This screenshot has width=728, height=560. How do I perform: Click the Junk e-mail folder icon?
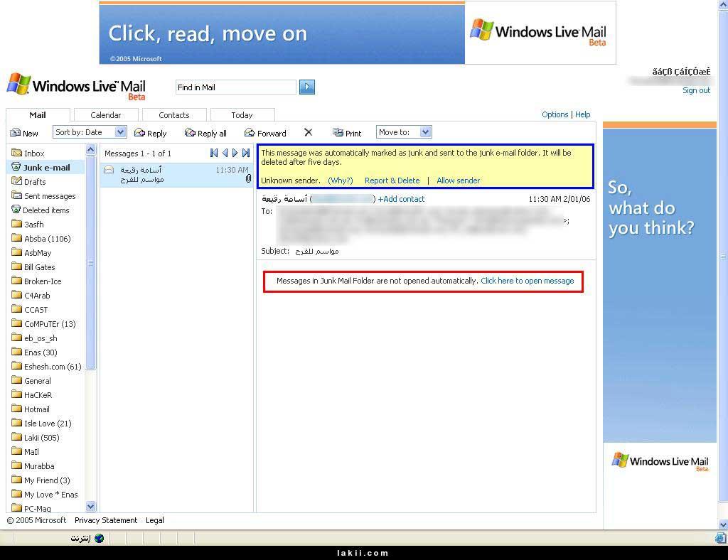coord(16,166)
